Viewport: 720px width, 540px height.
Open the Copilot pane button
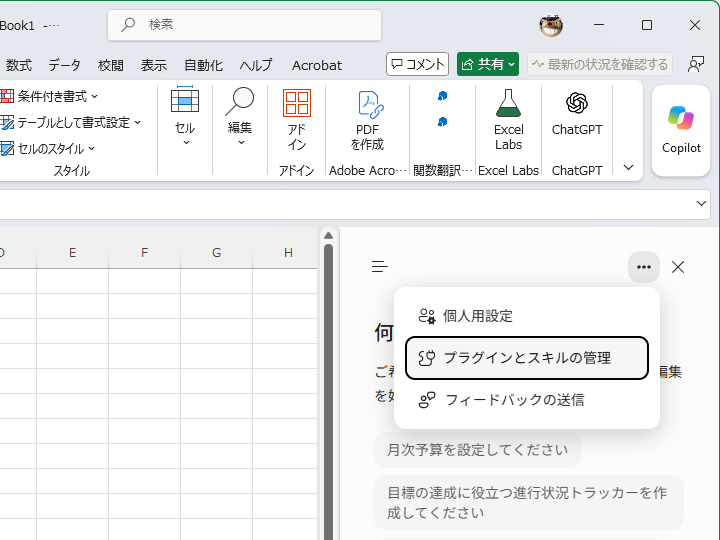pos(681,130)
